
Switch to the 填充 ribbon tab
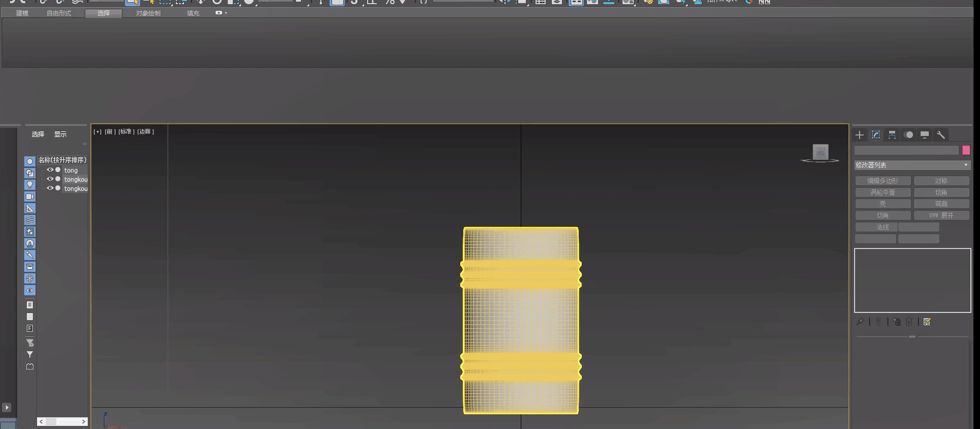pyautogui.click(x=193, y=13)
